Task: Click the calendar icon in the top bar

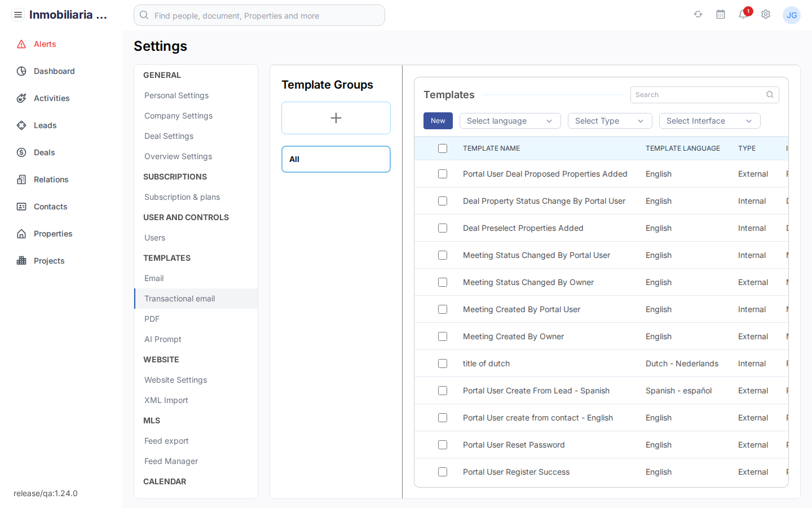Action: [x=721, y=14]
